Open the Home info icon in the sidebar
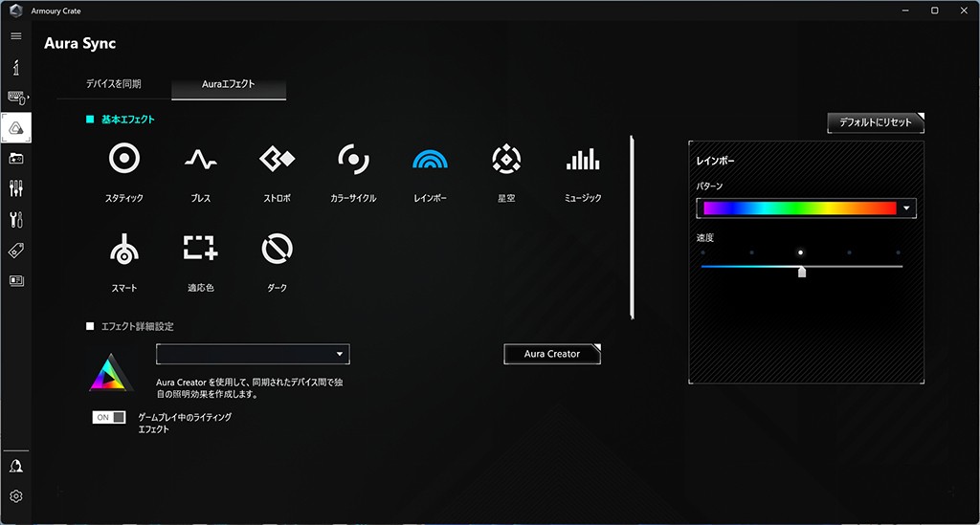The height and width of the screenshot is (525, 980). coord(16,68)
